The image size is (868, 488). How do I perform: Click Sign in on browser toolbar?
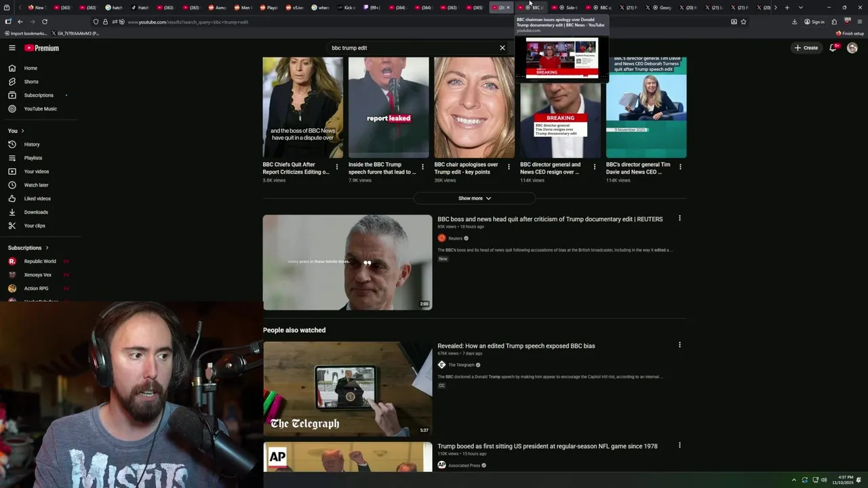814,22
